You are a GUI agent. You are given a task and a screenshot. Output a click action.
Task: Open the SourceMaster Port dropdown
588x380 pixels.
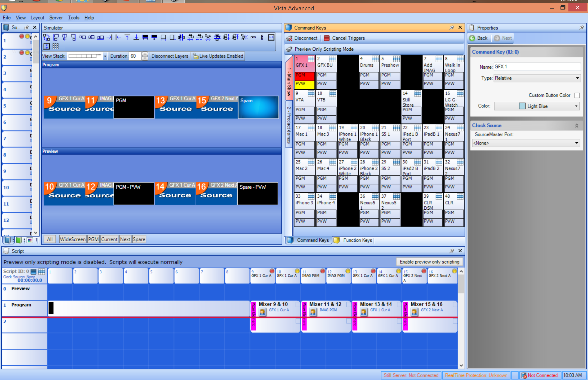[576, 143]
